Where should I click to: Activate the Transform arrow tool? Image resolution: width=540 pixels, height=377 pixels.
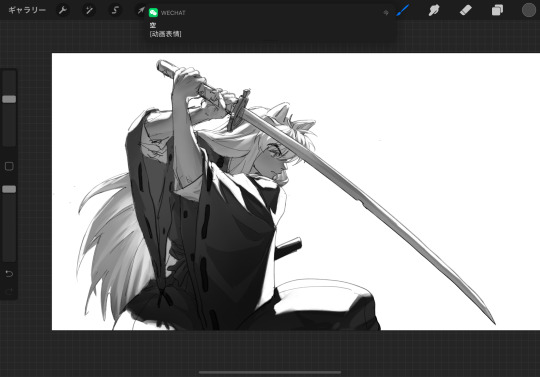point(141,10)
